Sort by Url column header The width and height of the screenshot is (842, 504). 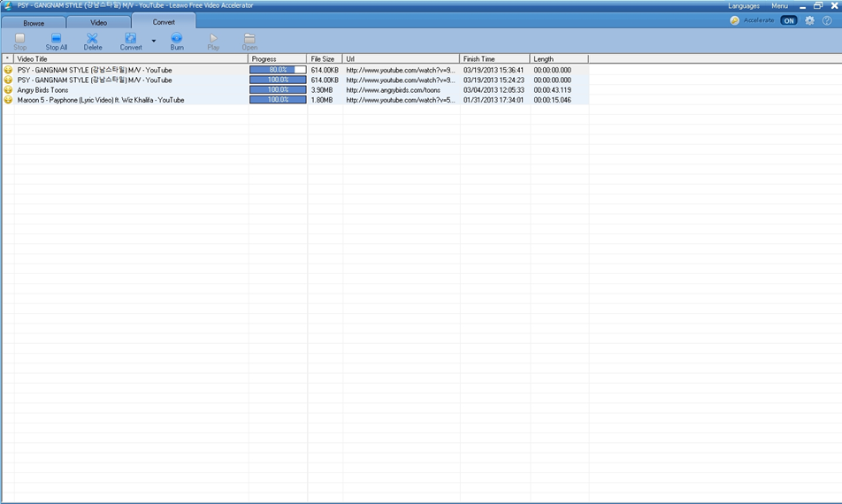pos(402,58)
